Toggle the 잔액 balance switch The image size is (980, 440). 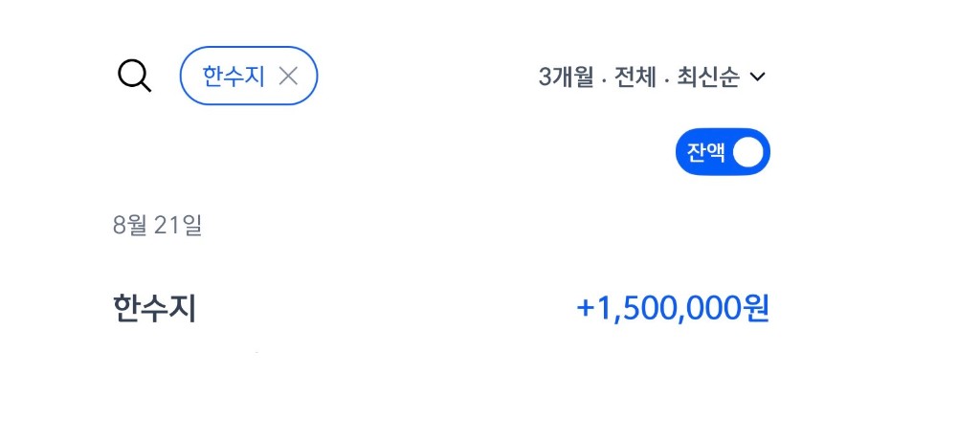pyautogui.click(x=723, y=152)
